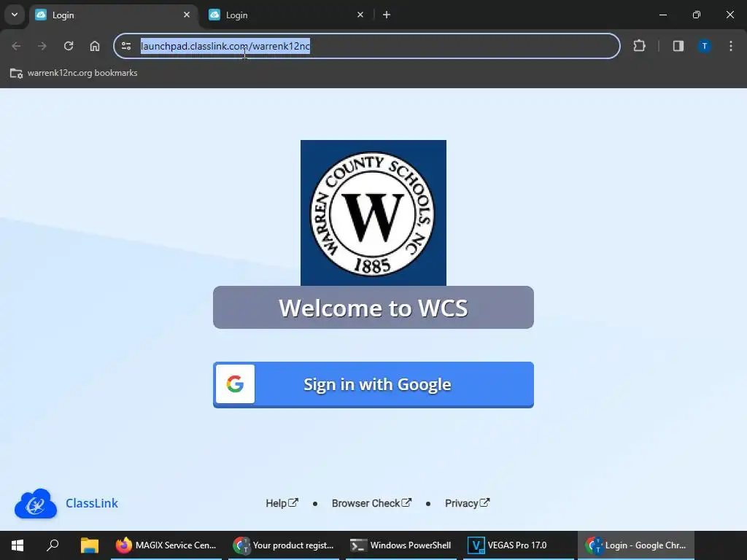Click the ClassLink text label

tap(92, 503)
